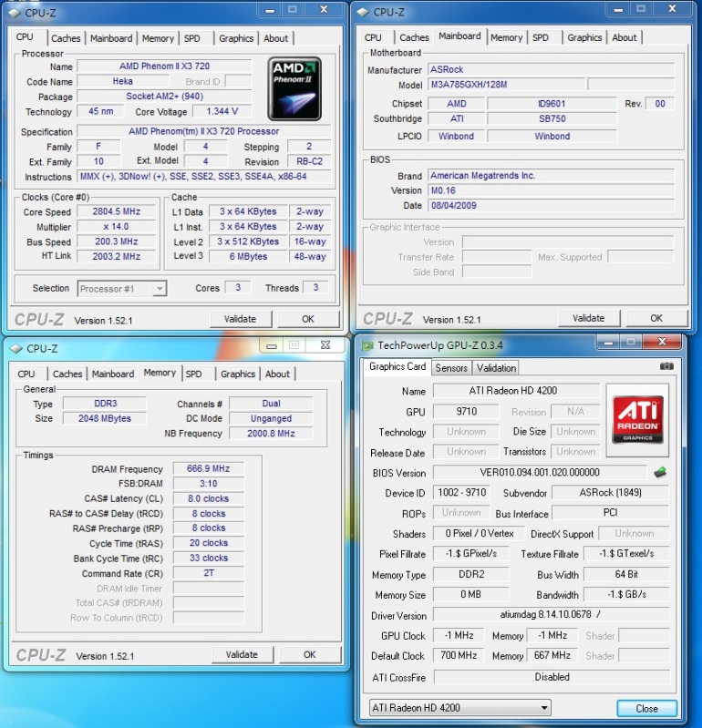The height and width of the screenshot is (728, 702).
Task: Switch to Mainboard tab in CPU window
Action: (111, 38)
